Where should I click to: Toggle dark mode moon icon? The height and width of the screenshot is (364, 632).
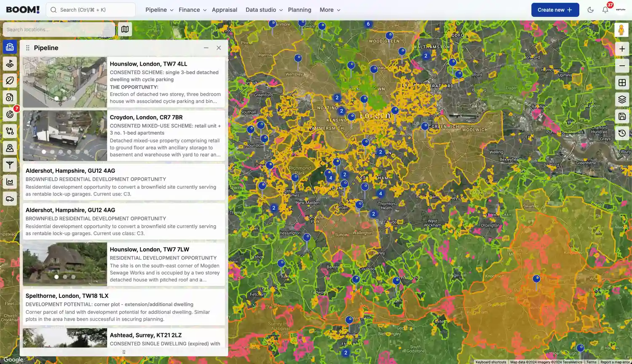point(591,10)
